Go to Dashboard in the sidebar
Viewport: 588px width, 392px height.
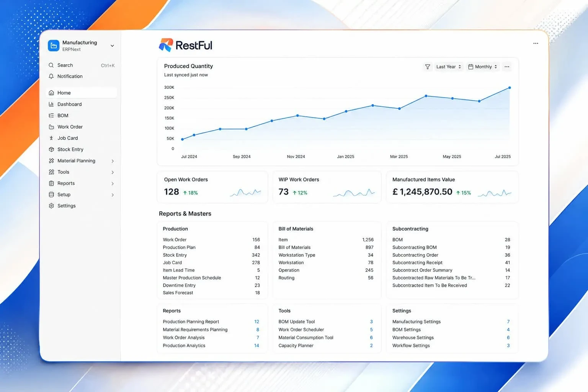(81, 104)
